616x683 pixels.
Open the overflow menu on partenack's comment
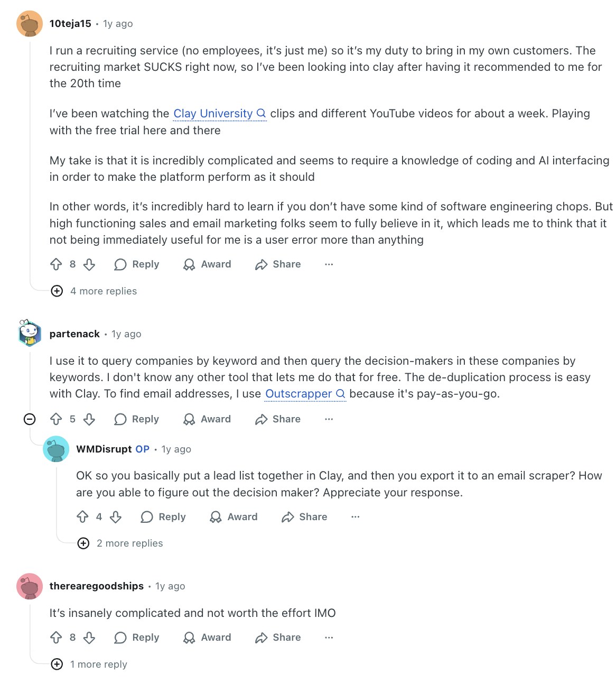pos(329,419)
